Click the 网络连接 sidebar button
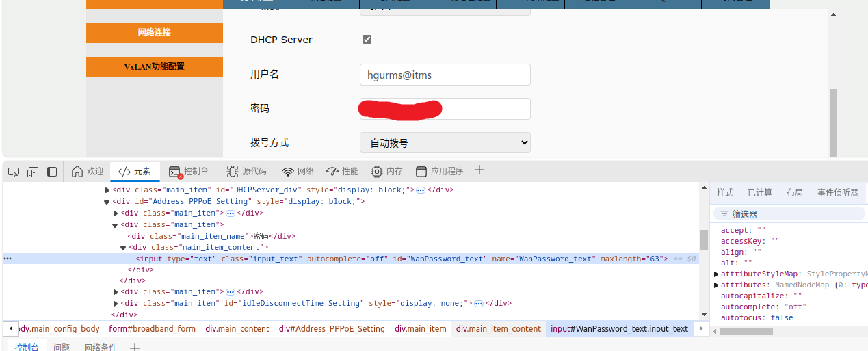Screen dimensions: 868x351 [x=155, y=32]
